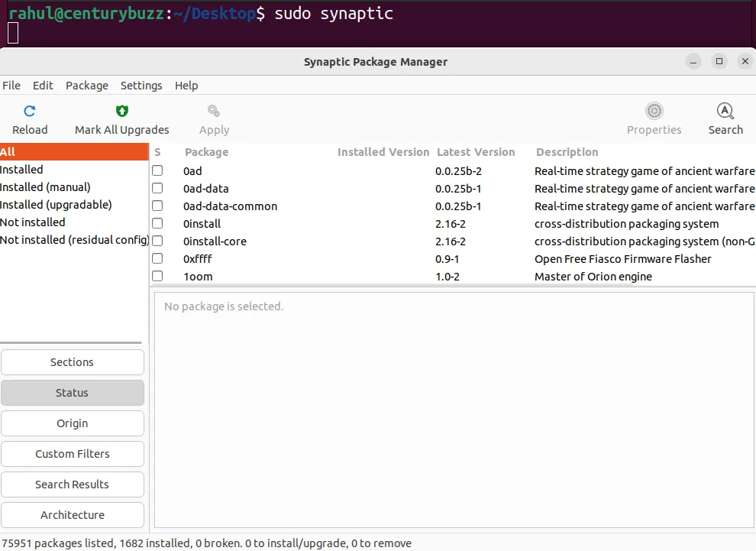
Task: Open the Search magnifier icon
Action: pos(725,111)
